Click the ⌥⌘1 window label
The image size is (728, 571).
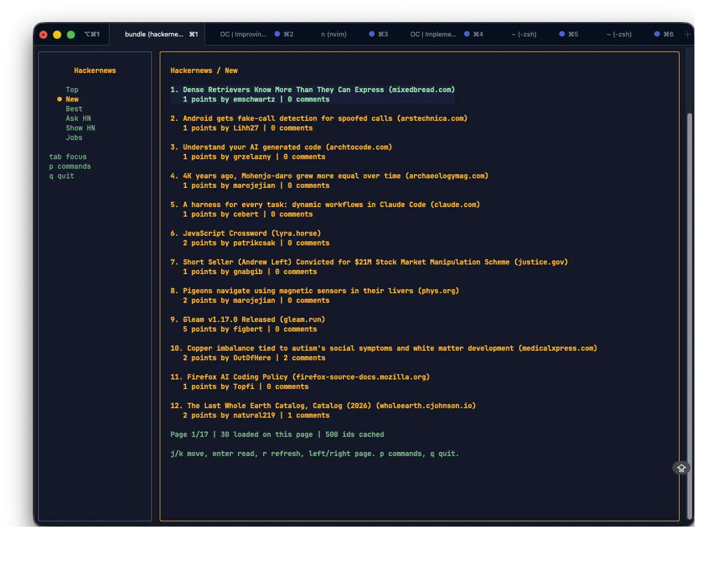coord(92,34)
